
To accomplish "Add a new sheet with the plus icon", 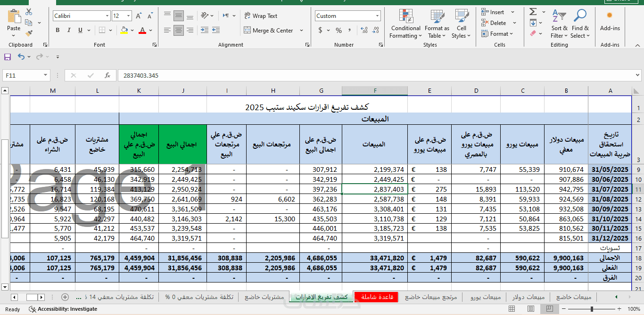I will [x=65, y=297].
